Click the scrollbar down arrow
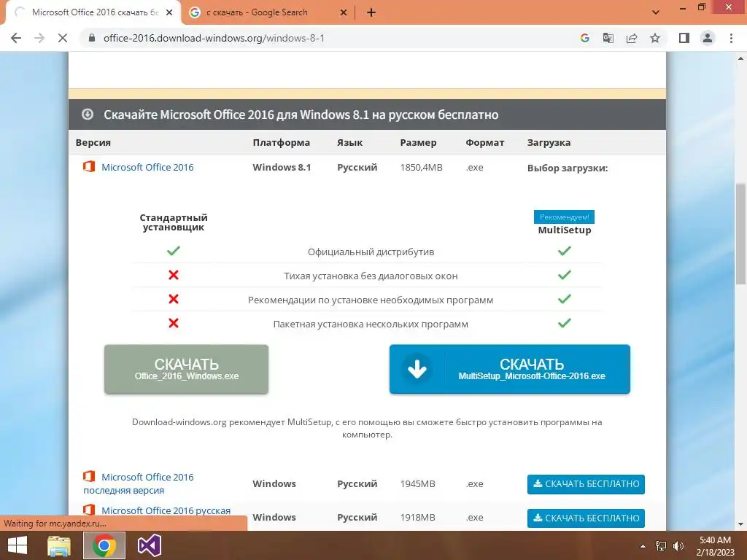The image size is (747, 560). (x=741, y=524)
